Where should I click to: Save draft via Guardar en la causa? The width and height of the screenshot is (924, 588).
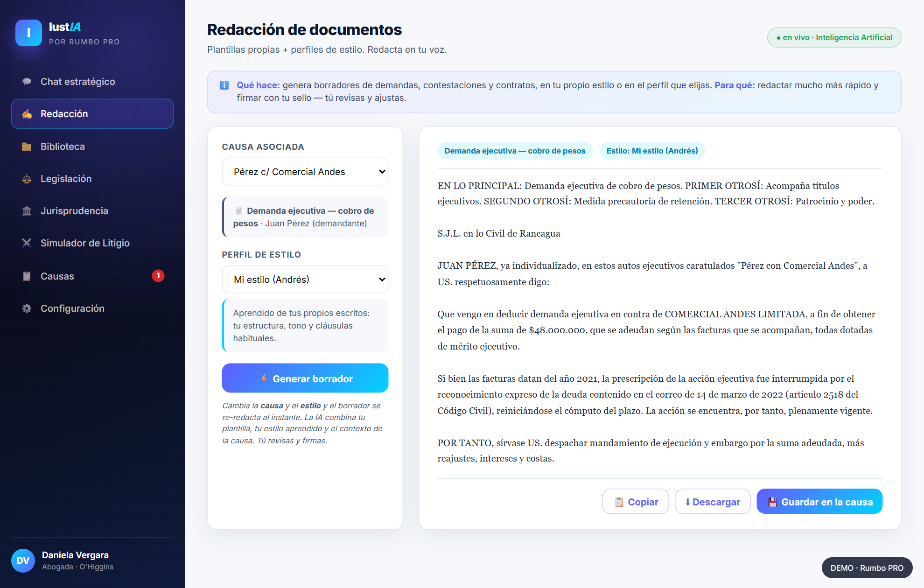coord(819,502)
